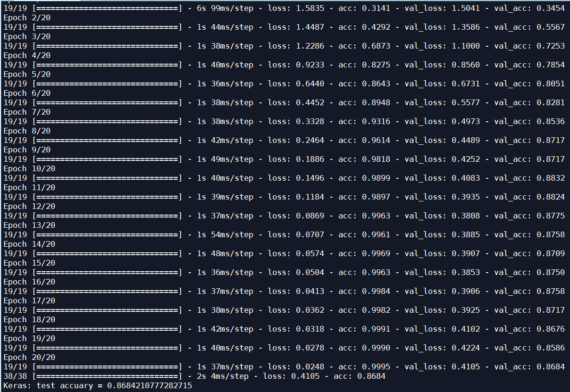Click the acc value 0.9614

coord(376,140)
